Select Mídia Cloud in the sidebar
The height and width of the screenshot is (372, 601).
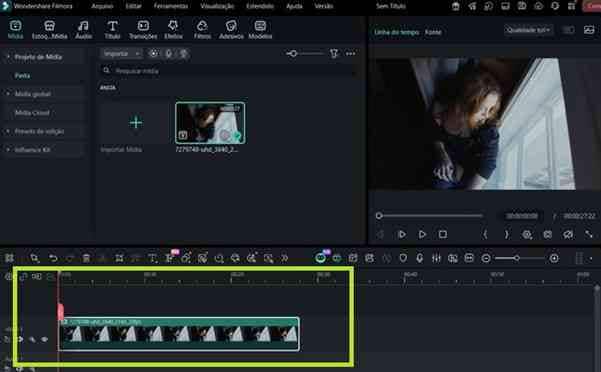tap(32, 113)
